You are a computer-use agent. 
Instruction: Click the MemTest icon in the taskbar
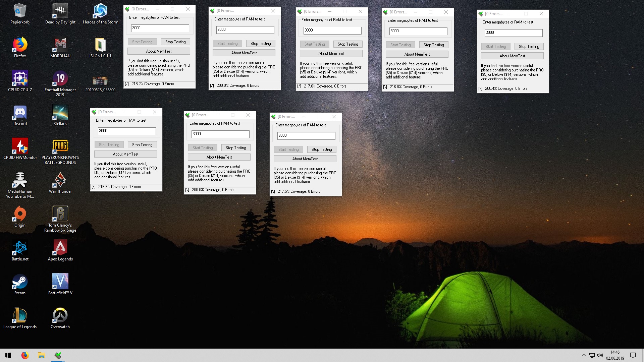tap(58, 355)
